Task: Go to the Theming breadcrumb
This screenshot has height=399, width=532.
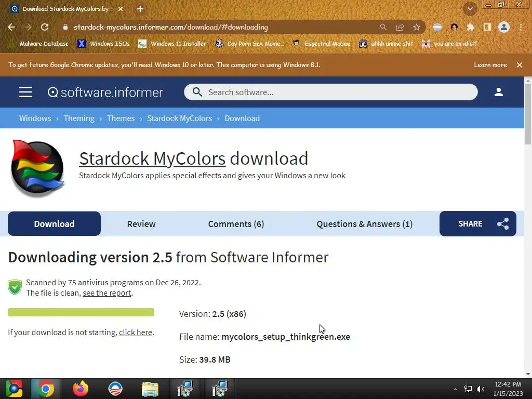Action: [x=79, y=118]
